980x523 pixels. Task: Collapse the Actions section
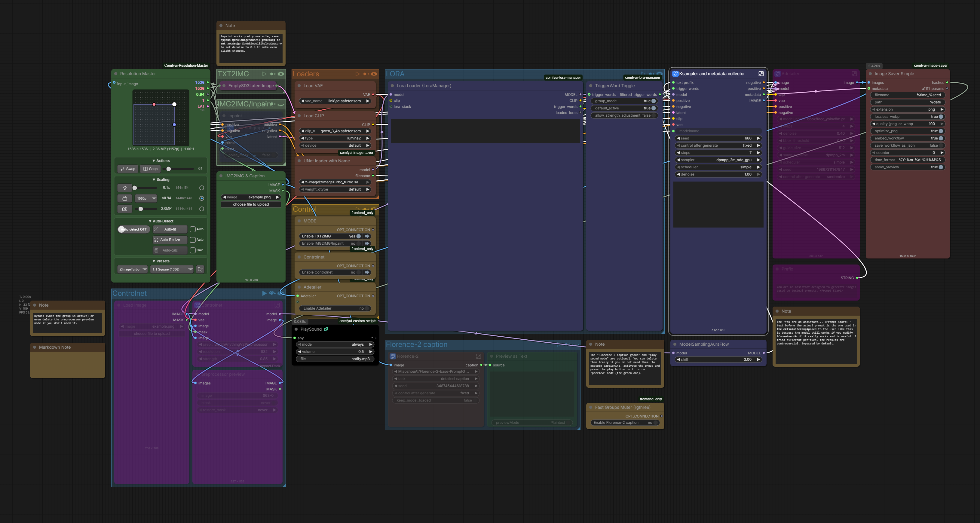[161, 161]
